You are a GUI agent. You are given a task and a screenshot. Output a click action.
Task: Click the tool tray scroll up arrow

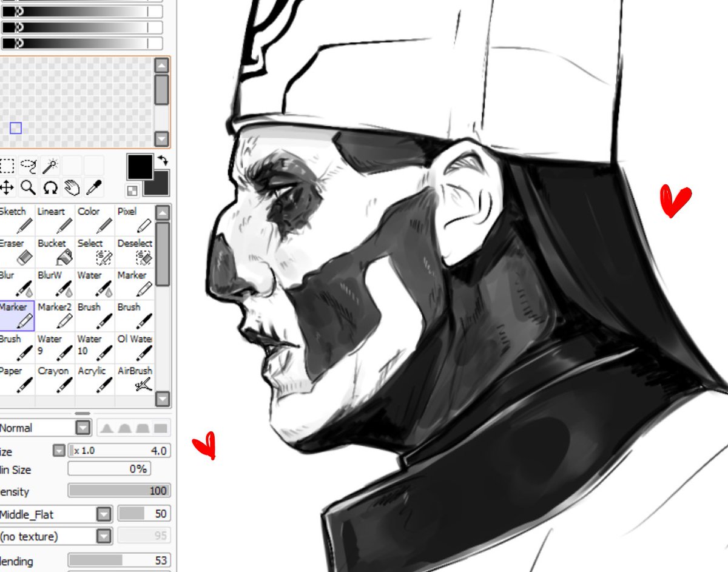tap(162, 212)
